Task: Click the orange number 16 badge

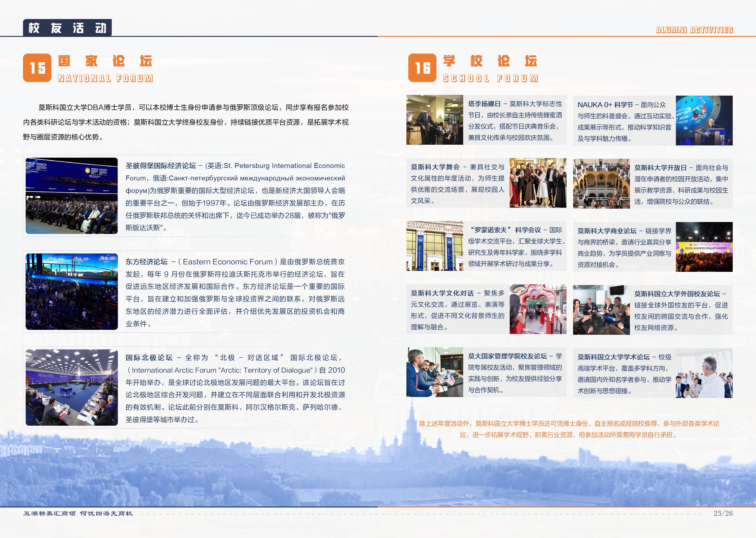Action: [422, 68]
